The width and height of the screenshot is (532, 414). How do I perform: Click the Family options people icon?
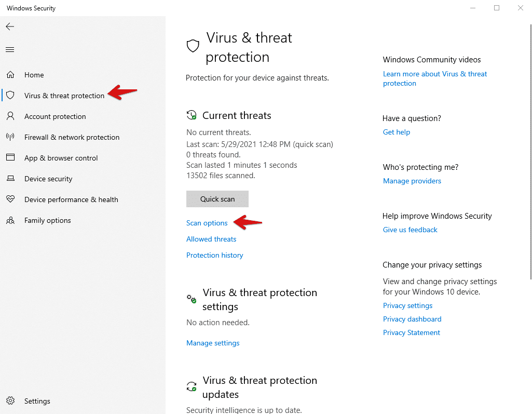(10, 220)
